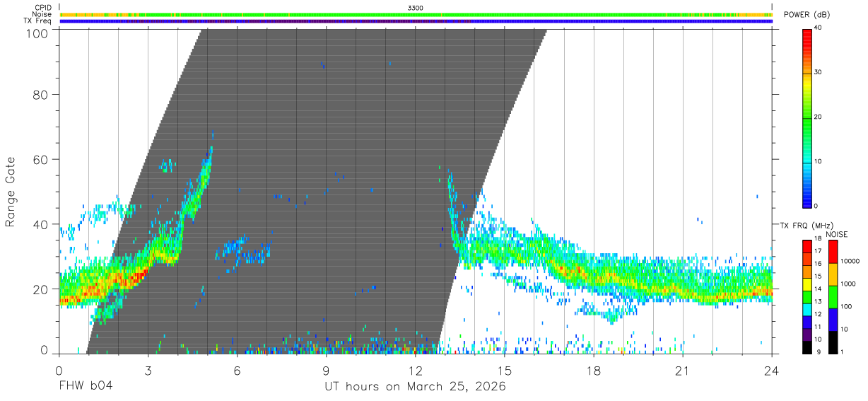Click the 9 hour tick label on the UT axis

[326, 371]
